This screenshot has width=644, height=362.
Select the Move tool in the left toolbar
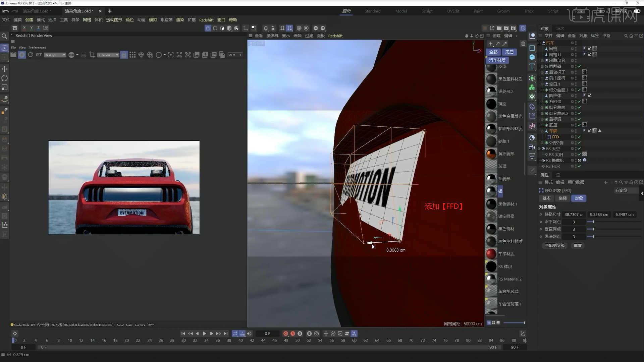pos(4,69)
